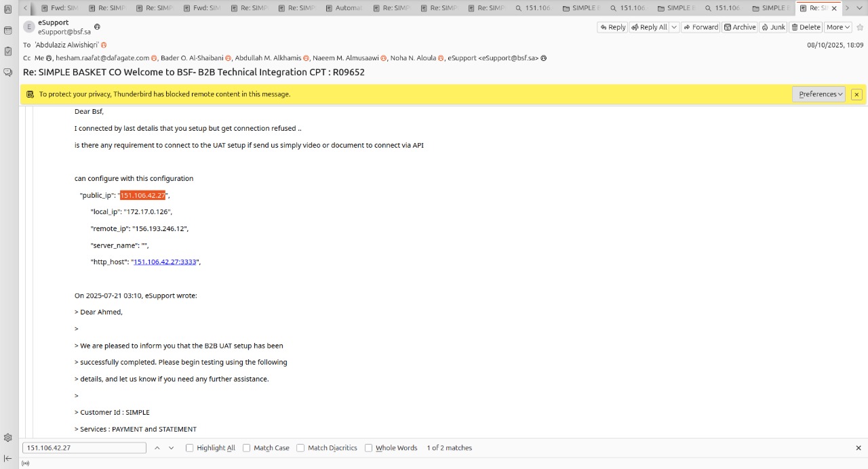Click the contact icon after Bader O. Al-Shaibani
This screenshot has height=469, width=868.
click(229, 58)
